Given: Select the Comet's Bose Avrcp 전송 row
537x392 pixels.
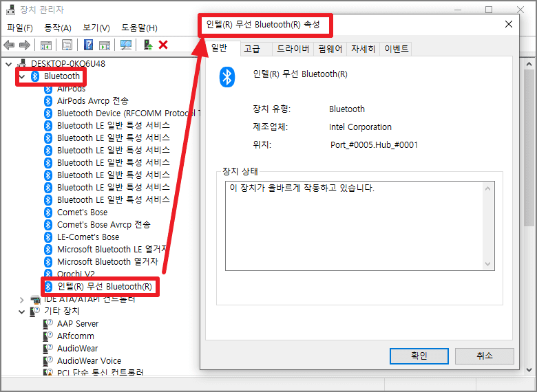Looking at the screenshot, I should click(103, 225).
